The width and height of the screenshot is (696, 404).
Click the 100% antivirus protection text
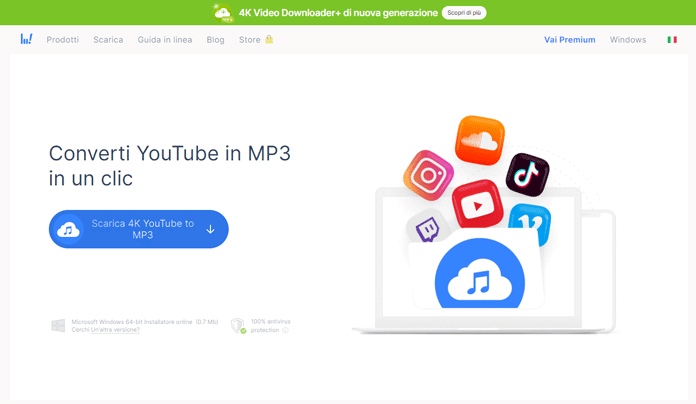click(270, 325)
